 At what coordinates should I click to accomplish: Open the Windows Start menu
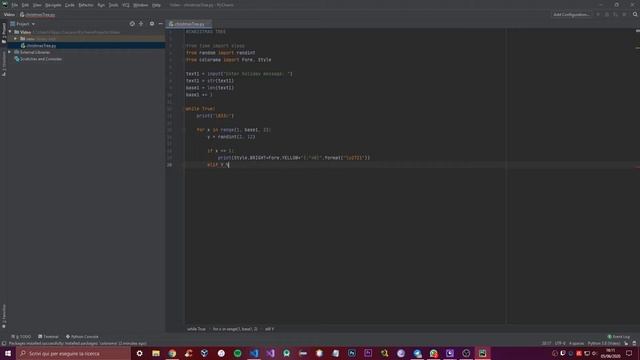pyautogui.click(x=8, y=353)
